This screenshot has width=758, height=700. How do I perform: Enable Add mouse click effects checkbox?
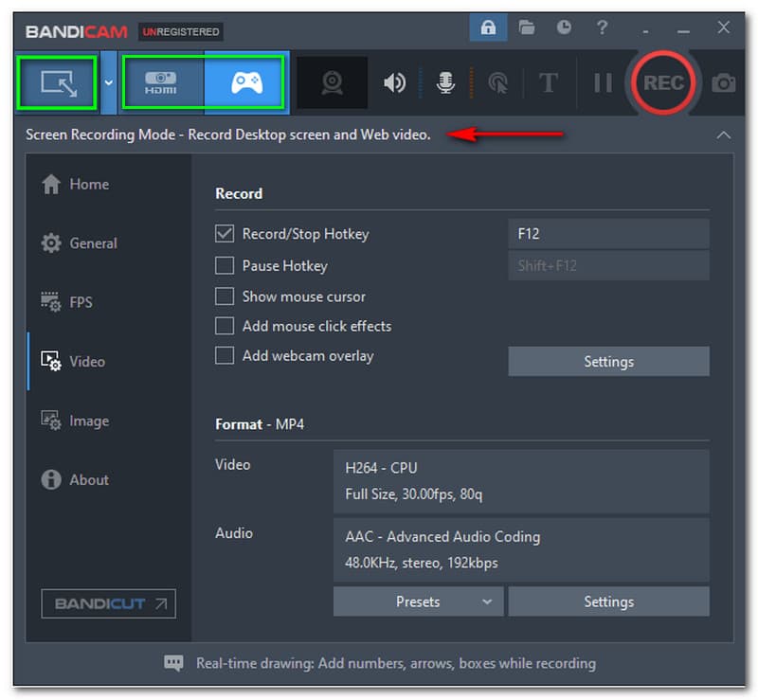225,326
